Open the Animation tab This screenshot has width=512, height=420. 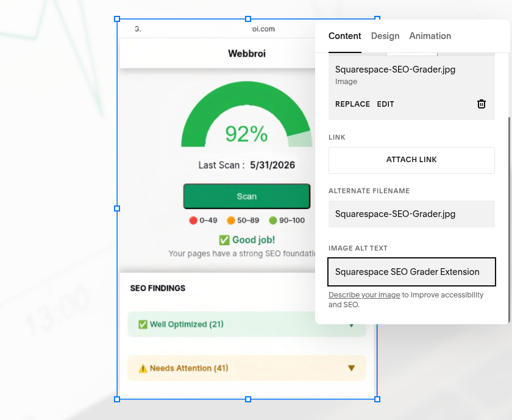(430, 36)
